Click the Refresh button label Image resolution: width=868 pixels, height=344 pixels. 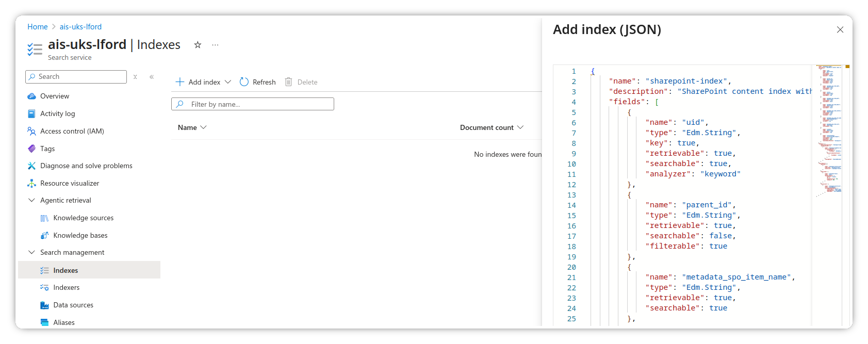tap(264, 82)
